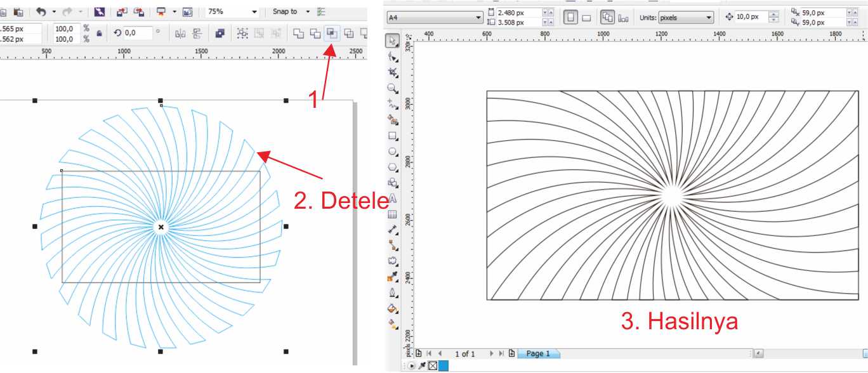This screenshot has width=868, height=373.
Task: Go to the next page arrow
Action: pos(491,353)
